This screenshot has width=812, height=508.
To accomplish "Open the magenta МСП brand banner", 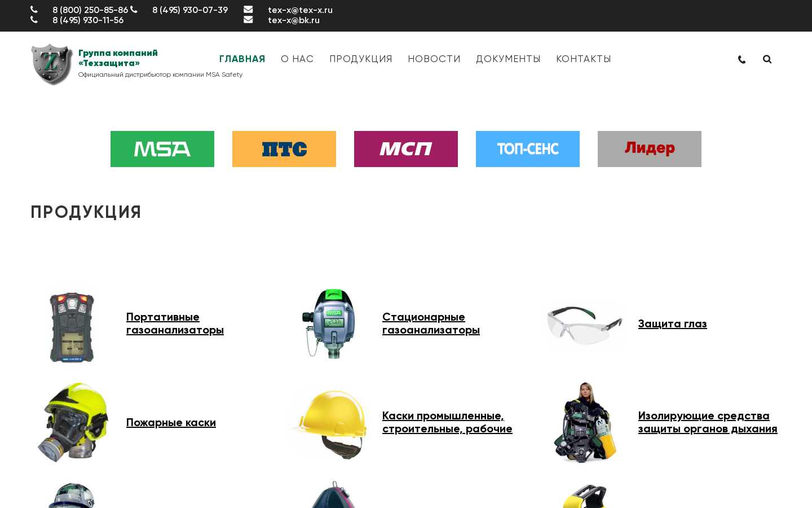I will coord(406,149).
